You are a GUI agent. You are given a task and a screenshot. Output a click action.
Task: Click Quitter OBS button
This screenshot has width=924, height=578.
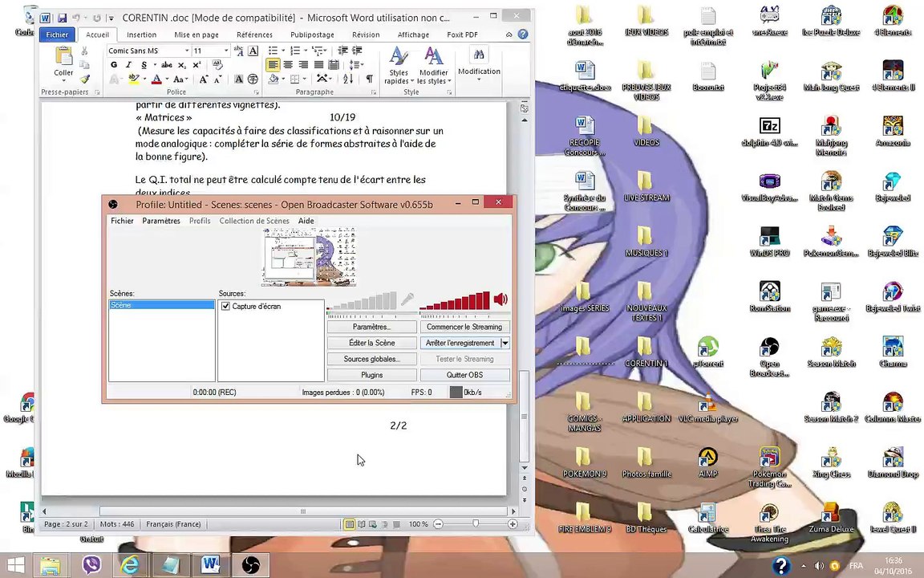(464, 375)
